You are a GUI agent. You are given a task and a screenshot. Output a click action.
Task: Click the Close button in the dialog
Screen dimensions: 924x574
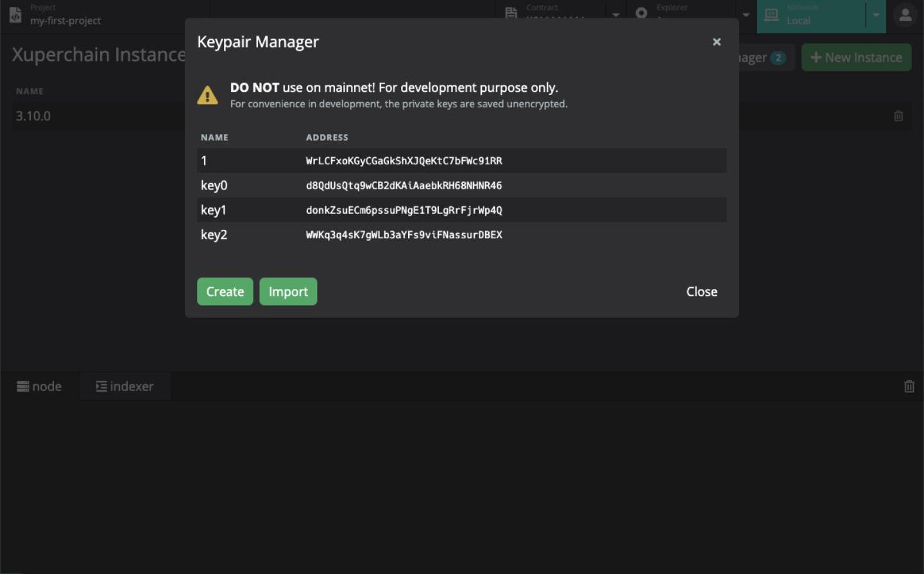click(701, 291)
